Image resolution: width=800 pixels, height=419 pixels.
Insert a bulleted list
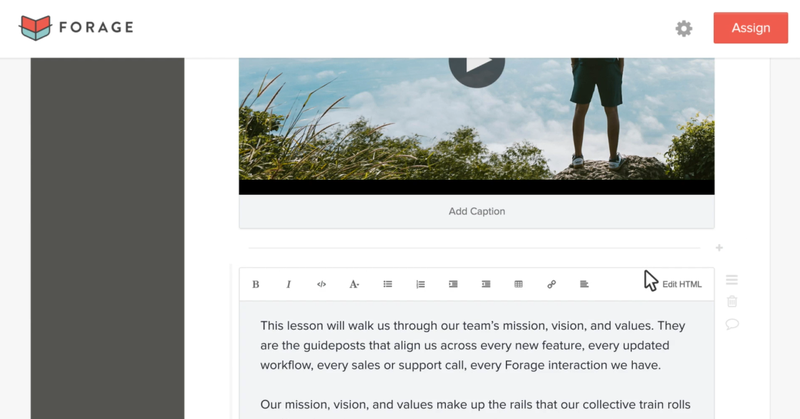tap(388, 284)
